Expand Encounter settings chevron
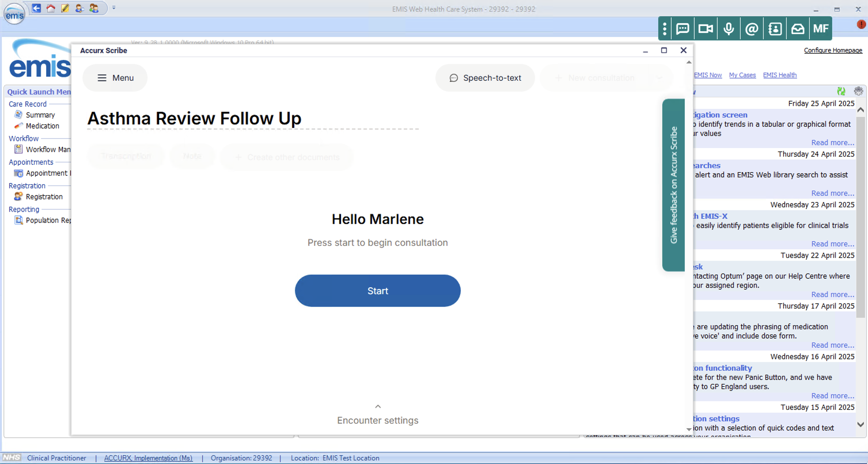Screen dimensions: 868x464 [378, 406]
